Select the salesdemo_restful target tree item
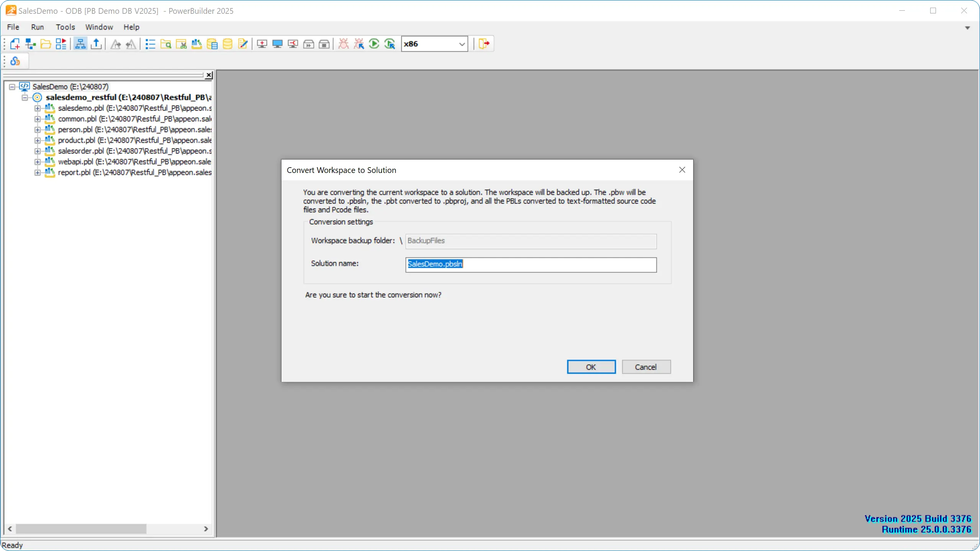The width and height of the screenshot is (980, 551). pos(129,98)
